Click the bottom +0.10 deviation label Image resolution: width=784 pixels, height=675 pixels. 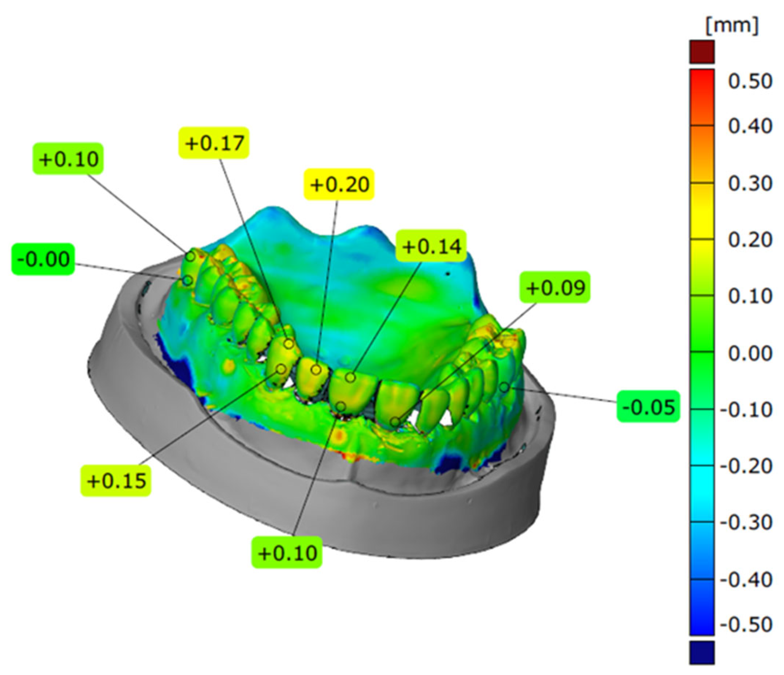(287, 553)
